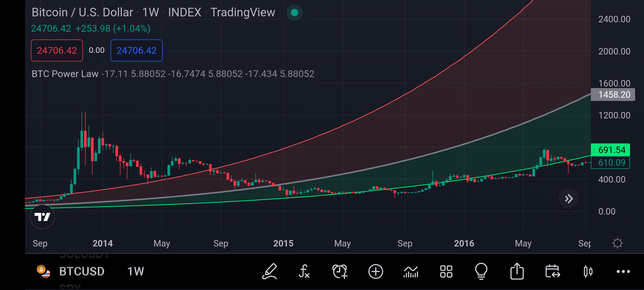Screen dimensions: 644x290
Task: Open ideas lightbulb icon
Action: (x=481, y=271)
